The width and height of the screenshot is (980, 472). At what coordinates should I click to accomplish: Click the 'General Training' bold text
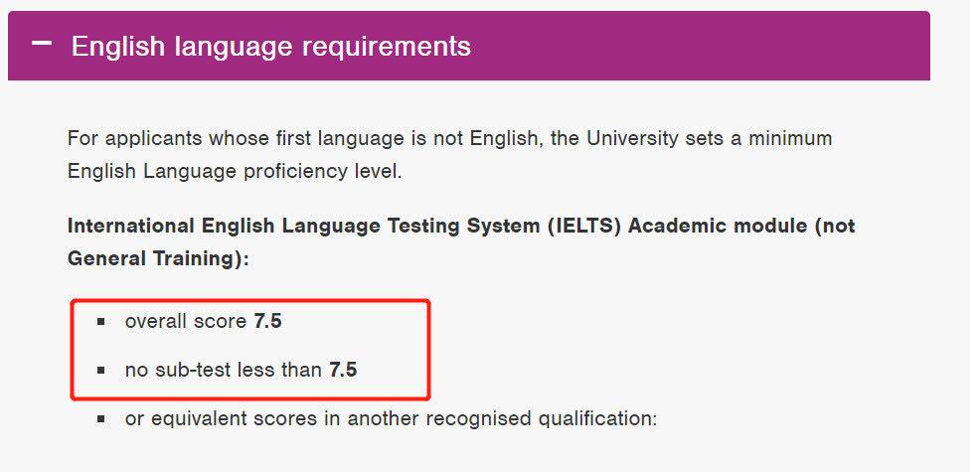tap(154, 258)
